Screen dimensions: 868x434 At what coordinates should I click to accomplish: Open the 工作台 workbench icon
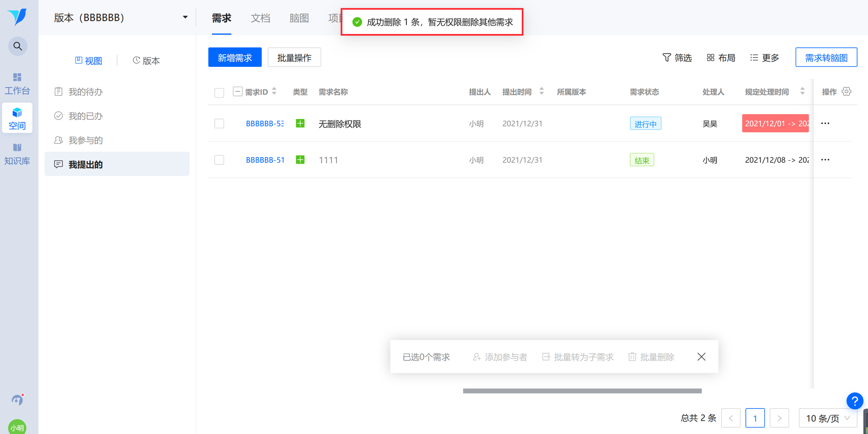(x=17, y=83)
